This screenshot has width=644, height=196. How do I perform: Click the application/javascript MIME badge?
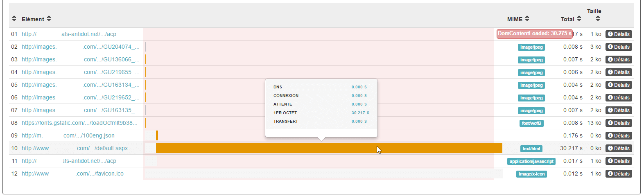pyautogui.click(x=531, y=161)
